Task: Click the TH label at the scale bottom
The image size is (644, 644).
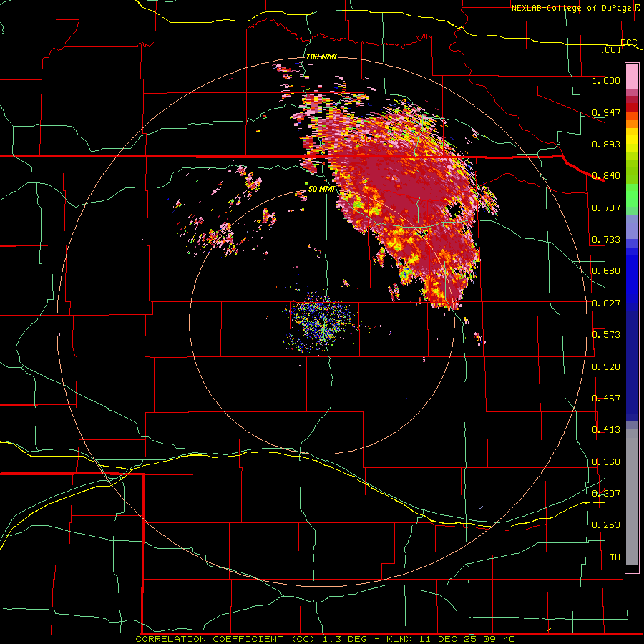Action: click(x=615, y=557)
